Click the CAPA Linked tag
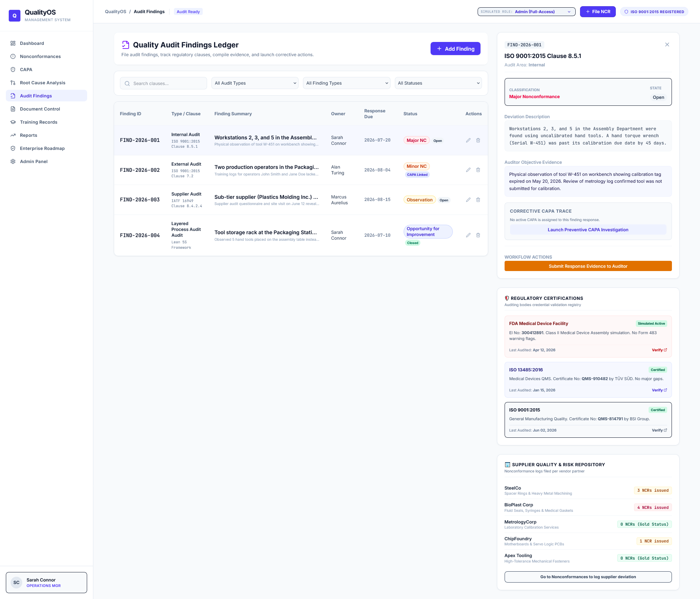The width and height of the screenshot is (700, 599). tap(417, 174)
